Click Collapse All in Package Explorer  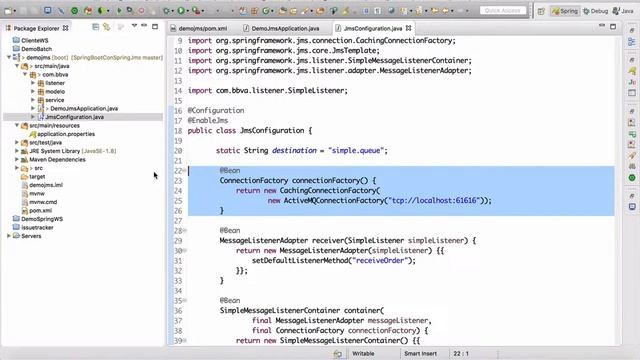point(96,27)
